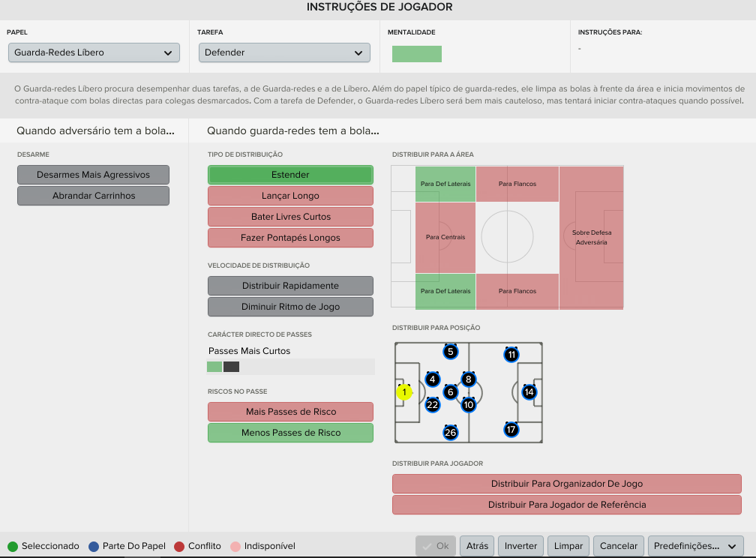Pick player 22 on the position pitch
This screenshot has height=558, width=756.
pyautogui.click(x=433, y=405)
